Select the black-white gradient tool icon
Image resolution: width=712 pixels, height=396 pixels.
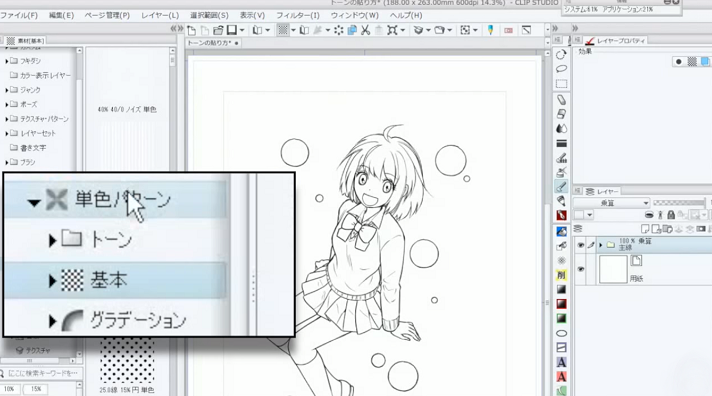tap(562, 289)
